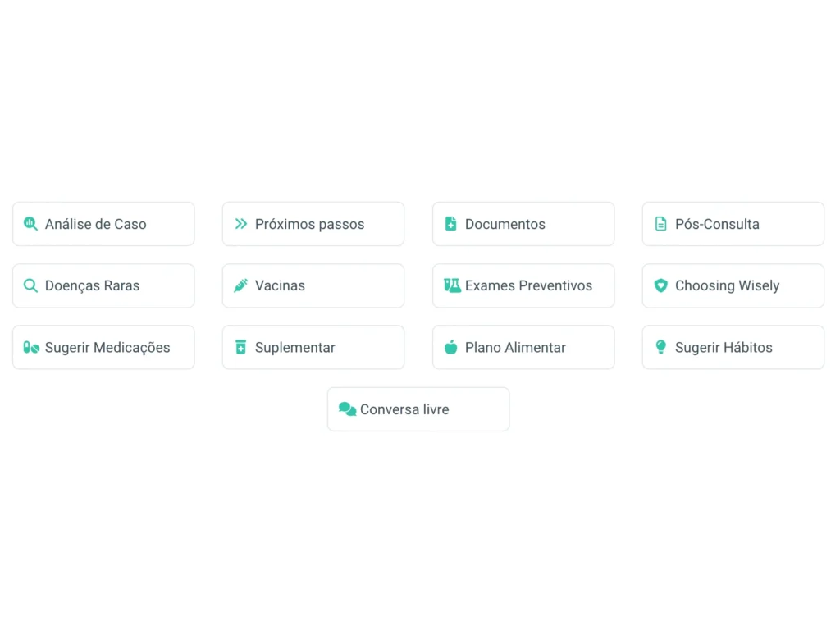Click the Pós-Consulta document icon
The width and height of the screenshot is (840, 630).
tap(660, 224)
